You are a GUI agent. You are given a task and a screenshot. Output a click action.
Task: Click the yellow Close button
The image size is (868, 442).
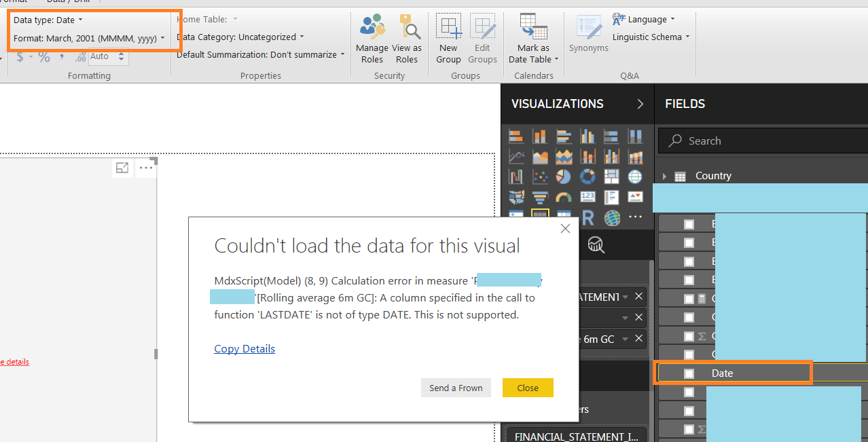(528, 388)
